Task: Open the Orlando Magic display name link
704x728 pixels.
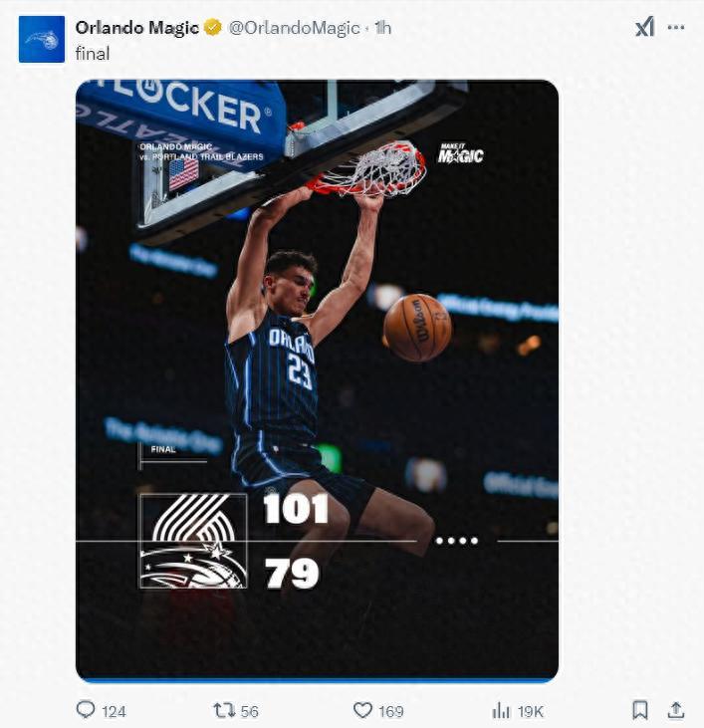Action: [x=136, y=28]
